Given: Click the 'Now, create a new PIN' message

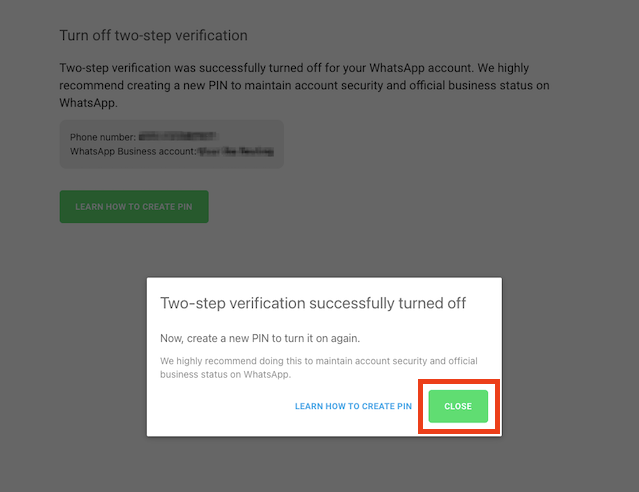Looking at the screenshot, I should [x=259, y=338].
